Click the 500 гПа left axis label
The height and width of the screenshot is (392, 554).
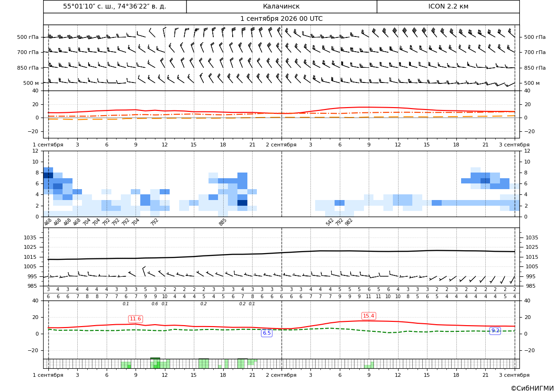click(27, 37)
